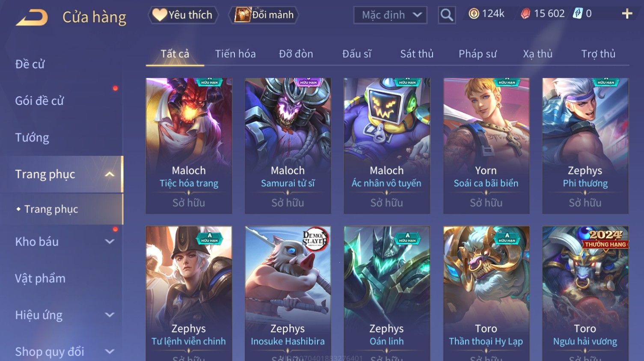The width and height of the screenshot is (644, 361).
Task: Open Tướng in the sidebar
Action: (x=32, y=137)
